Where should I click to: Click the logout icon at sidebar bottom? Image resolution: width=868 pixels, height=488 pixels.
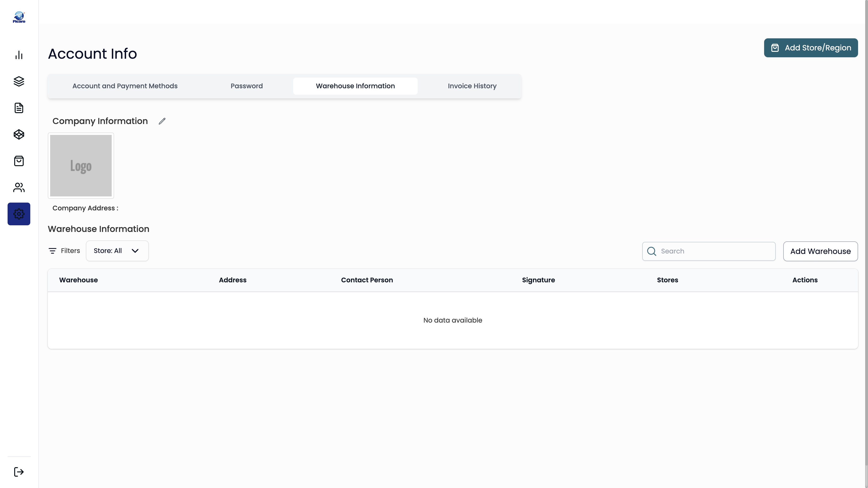[x=19, y=471]
